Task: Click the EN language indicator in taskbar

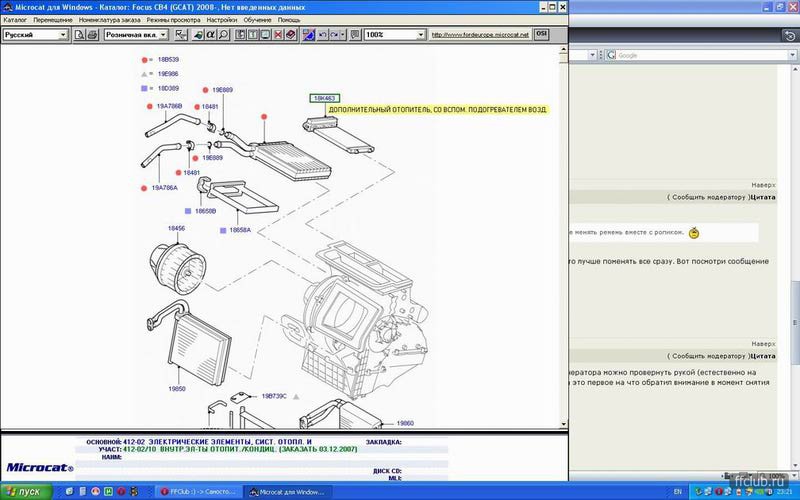Action: click(x=678, y=492)
